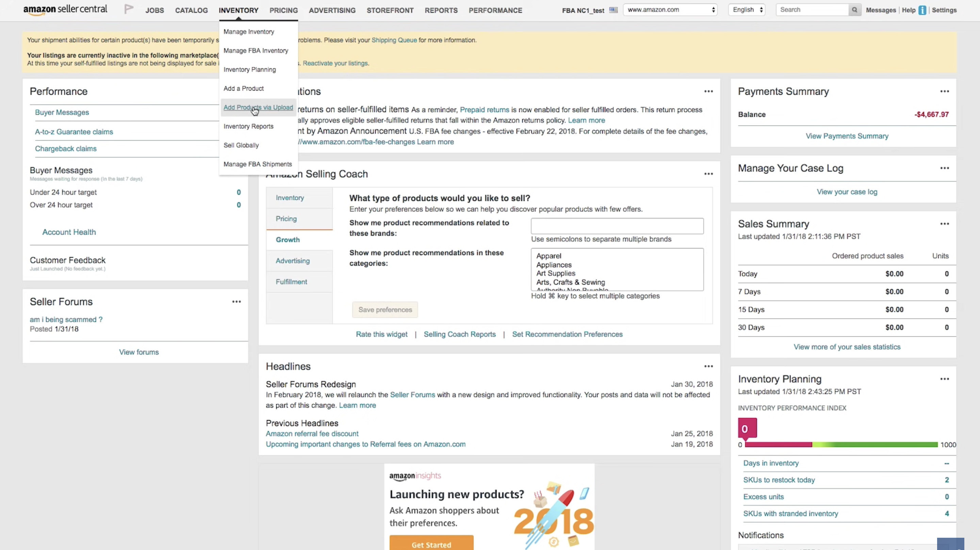The height and width of the screenshot is (550, 980).
Task: Open the Payments Summary options ellipsis
Action: coord(944,91)
